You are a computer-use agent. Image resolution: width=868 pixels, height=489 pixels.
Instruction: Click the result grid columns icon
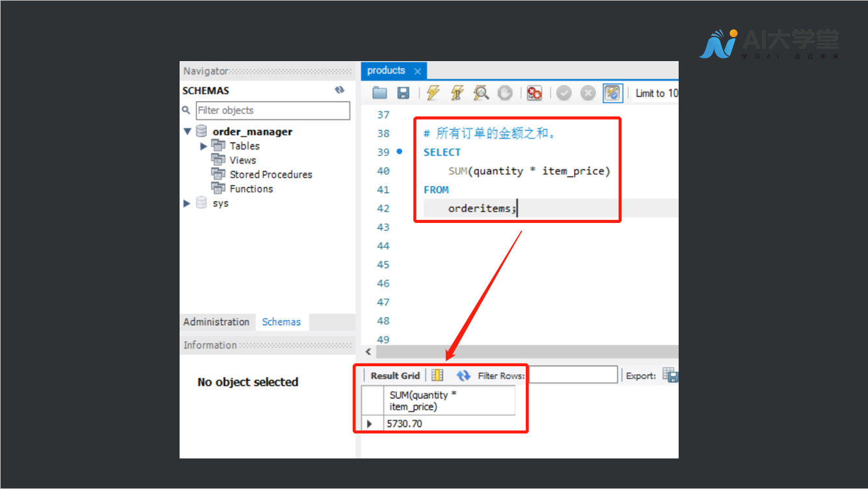coord(437,375)
